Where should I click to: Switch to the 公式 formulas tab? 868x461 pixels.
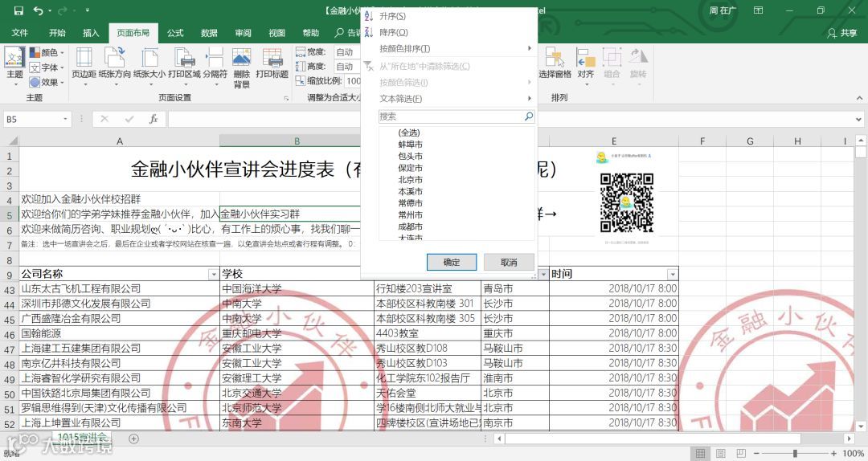175,33
